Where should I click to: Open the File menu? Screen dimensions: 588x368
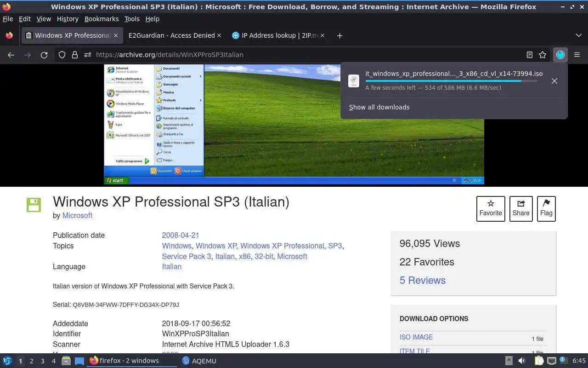[8, 19]
